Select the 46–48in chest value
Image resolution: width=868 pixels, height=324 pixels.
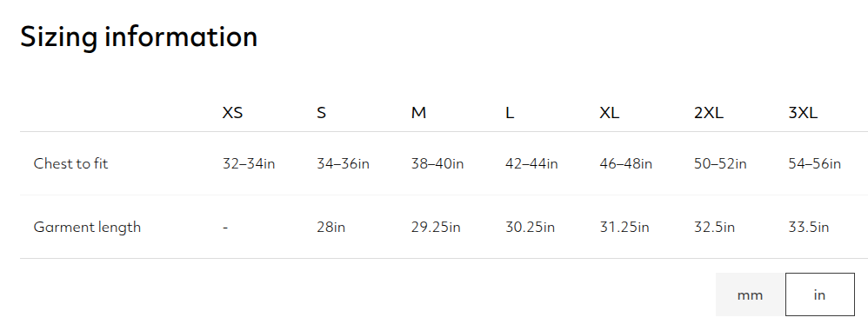pos(626,163)
